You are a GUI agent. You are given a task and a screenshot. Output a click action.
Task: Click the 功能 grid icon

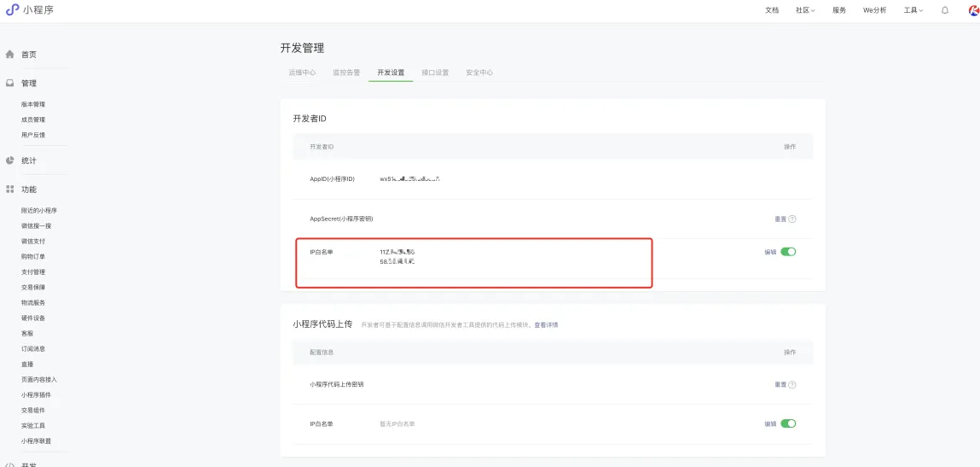[10, 190]
